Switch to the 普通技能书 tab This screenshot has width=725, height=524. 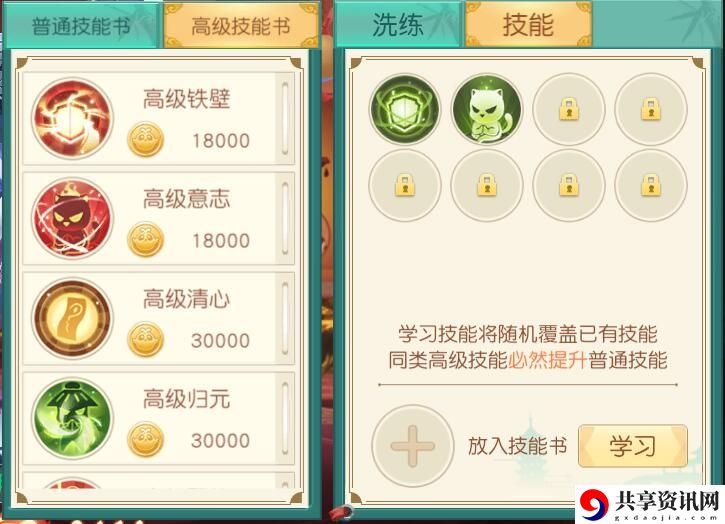point(81,25)
